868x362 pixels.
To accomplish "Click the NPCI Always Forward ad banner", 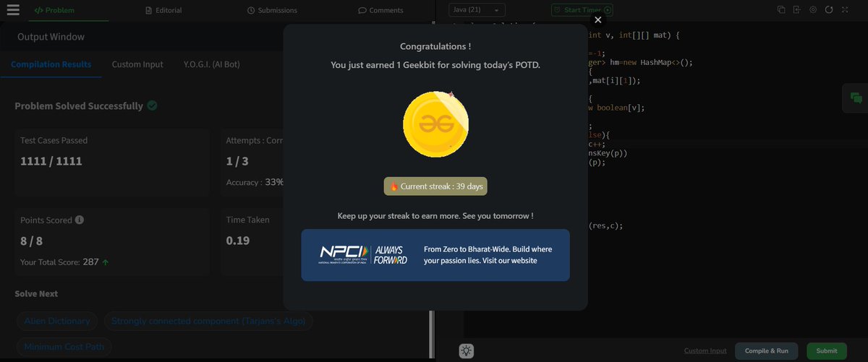I will coord(435,255).
